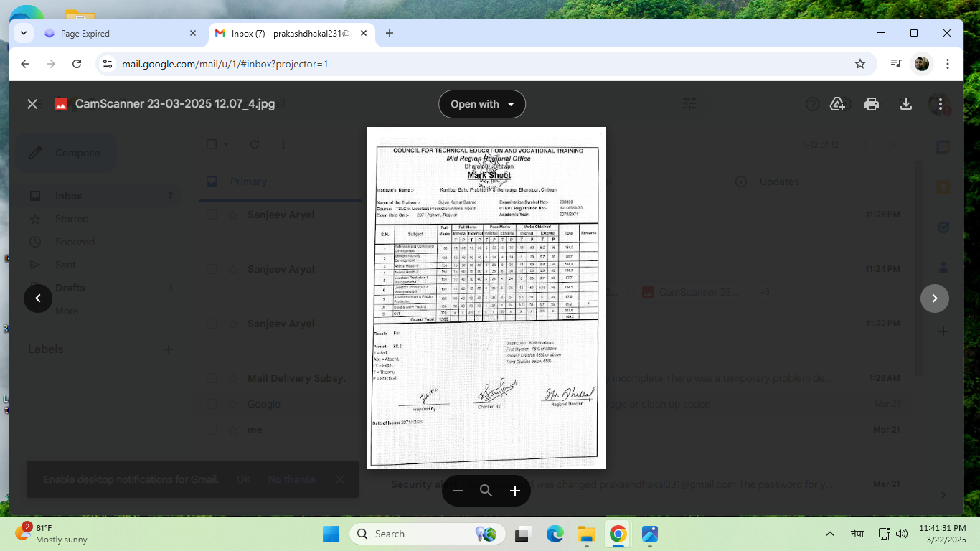Go to the previous attachment
The height and width of the screenshot is (551, 980).
tap(38, 298)
